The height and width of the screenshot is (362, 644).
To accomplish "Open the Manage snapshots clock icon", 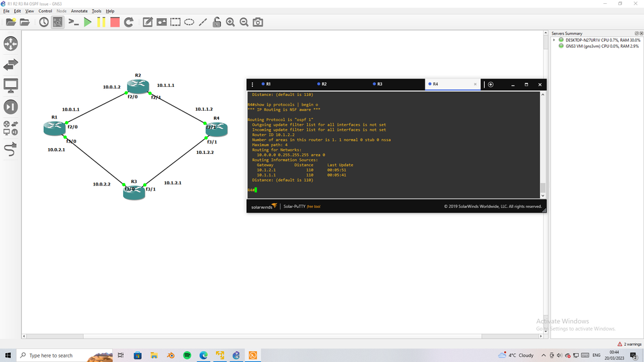I will point(44,22).
